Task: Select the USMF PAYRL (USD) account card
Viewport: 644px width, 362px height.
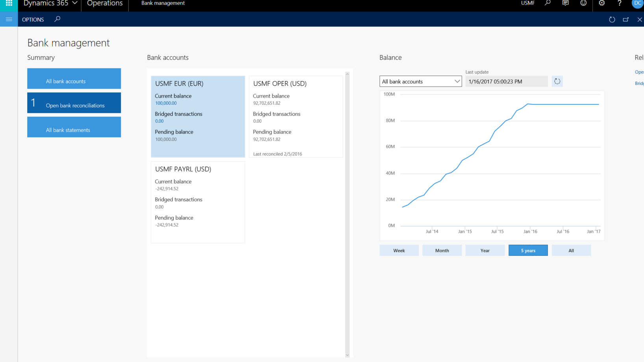Action: [198, 202]
